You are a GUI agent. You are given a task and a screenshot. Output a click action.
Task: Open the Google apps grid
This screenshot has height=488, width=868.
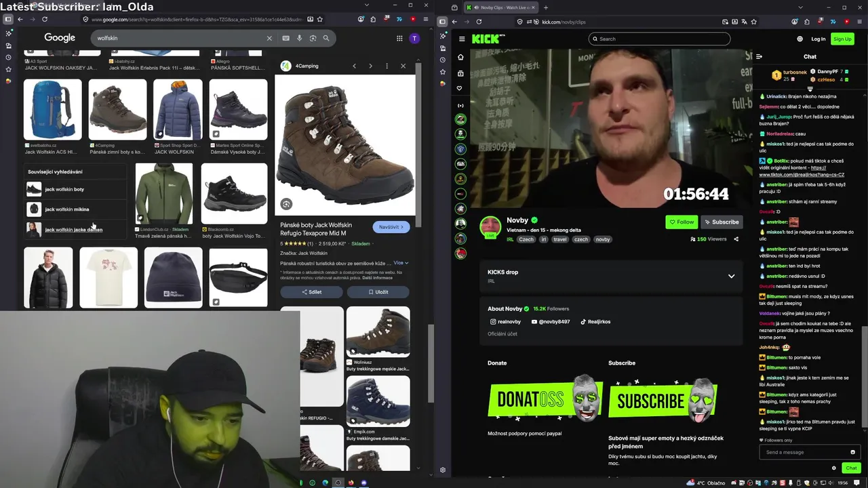coord(399,38)
